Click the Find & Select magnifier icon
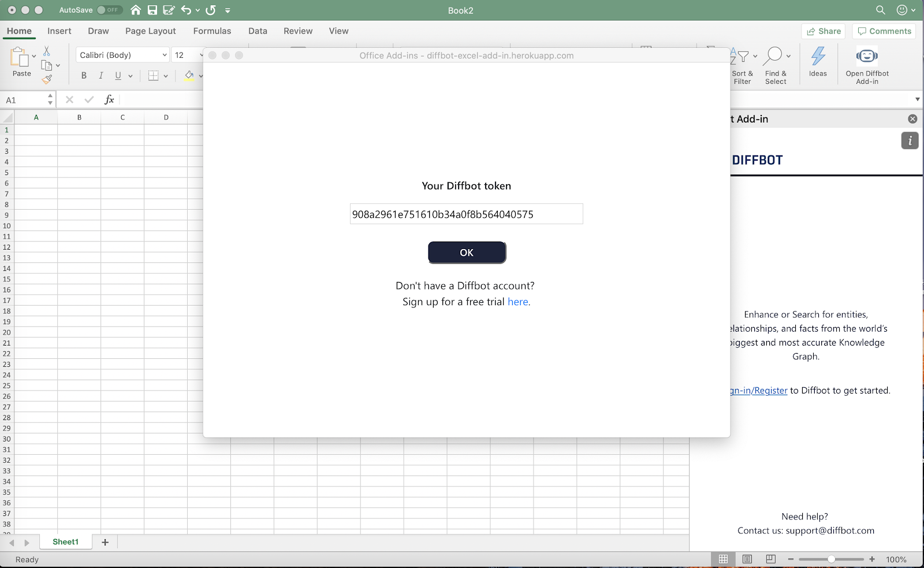The image size is (924, 568). [x=773, y=56]
